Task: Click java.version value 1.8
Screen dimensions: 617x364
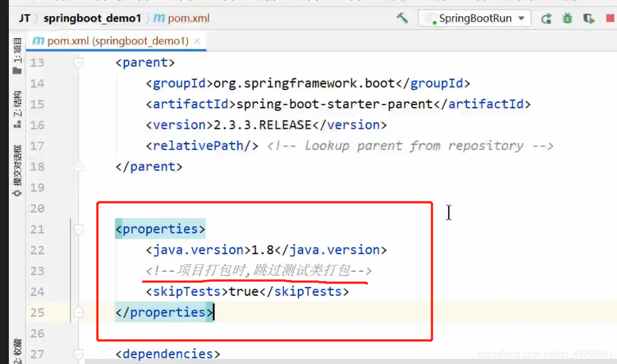Action: click(x=262, y=250)
